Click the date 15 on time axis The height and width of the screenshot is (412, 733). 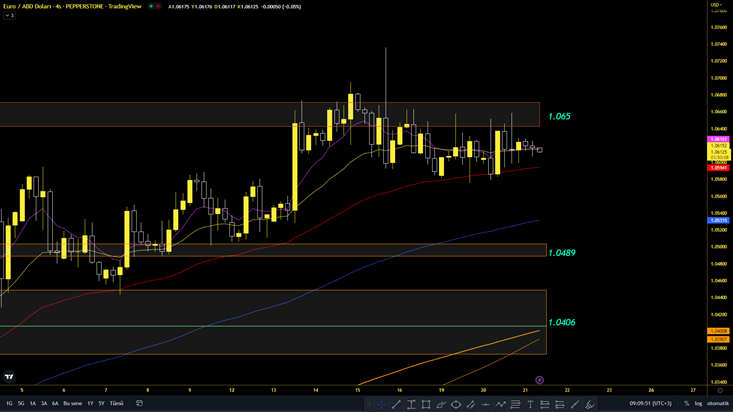(358, 390)
